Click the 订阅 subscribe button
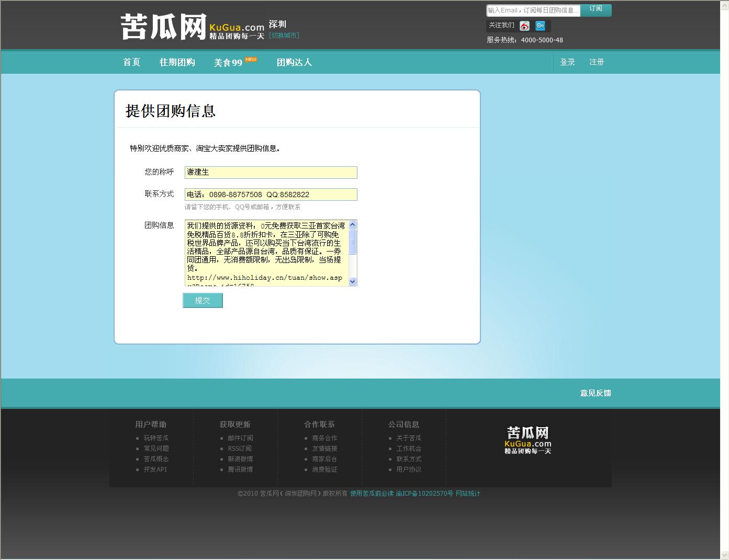 (596, 9)
